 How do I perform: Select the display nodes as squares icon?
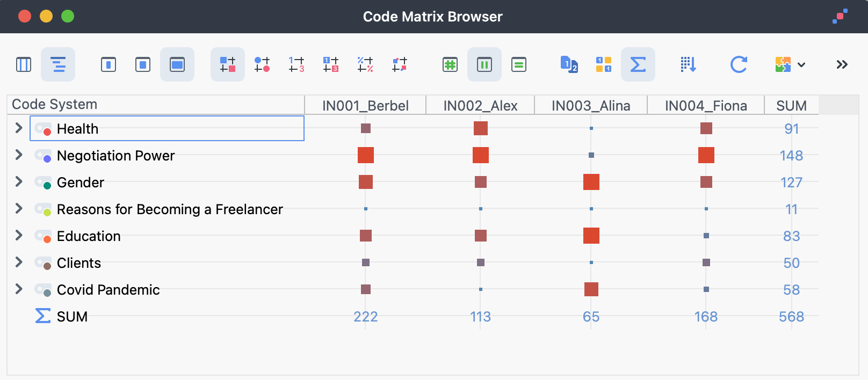coord(228,65)
